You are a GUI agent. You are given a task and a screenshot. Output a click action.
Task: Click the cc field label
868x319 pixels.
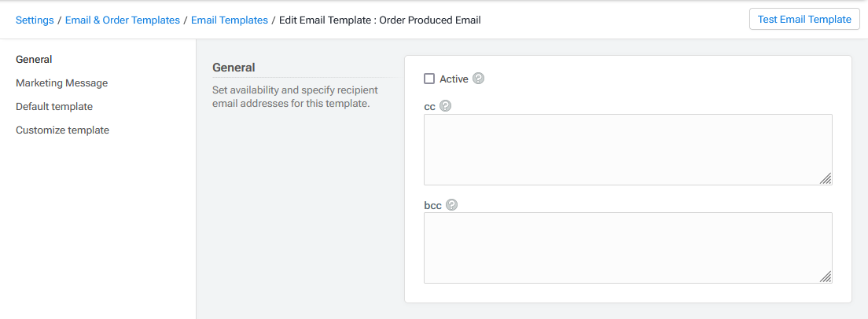[429, 106]
